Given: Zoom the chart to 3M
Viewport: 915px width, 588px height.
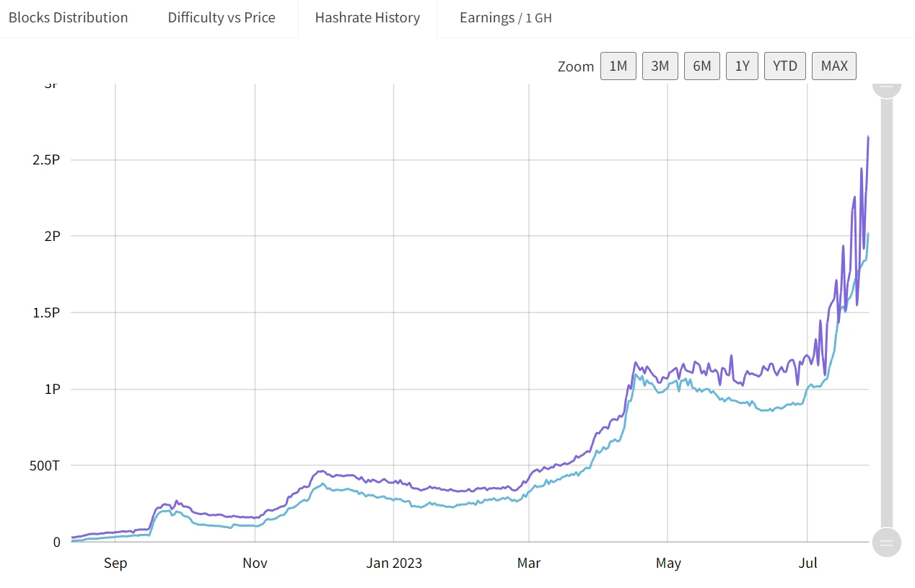Looking at the screenshot, I should pos(660,66).
